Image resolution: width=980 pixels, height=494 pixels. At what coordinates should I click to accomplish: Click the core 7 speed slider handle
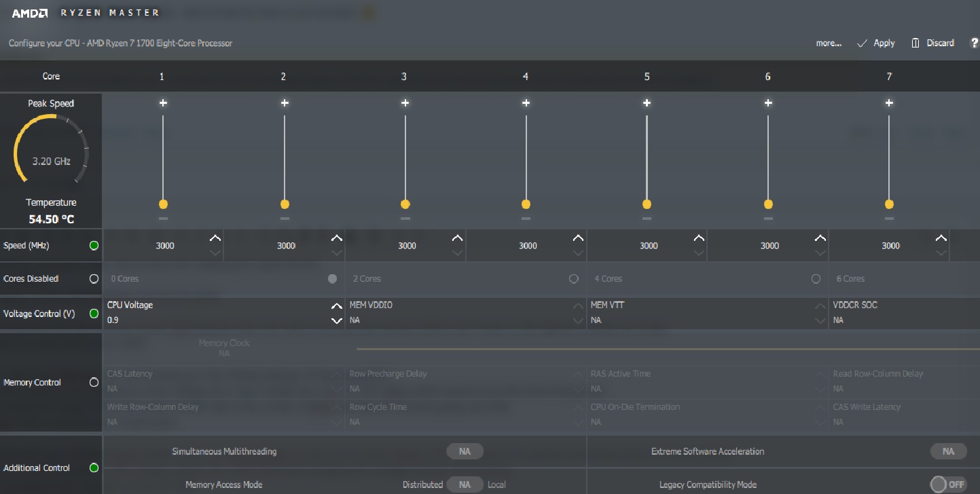[x=889, y=204]
